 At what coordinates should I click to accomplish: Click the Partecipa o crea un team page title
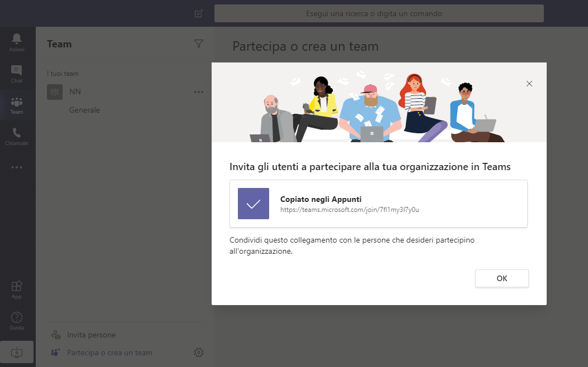(305, 46)
